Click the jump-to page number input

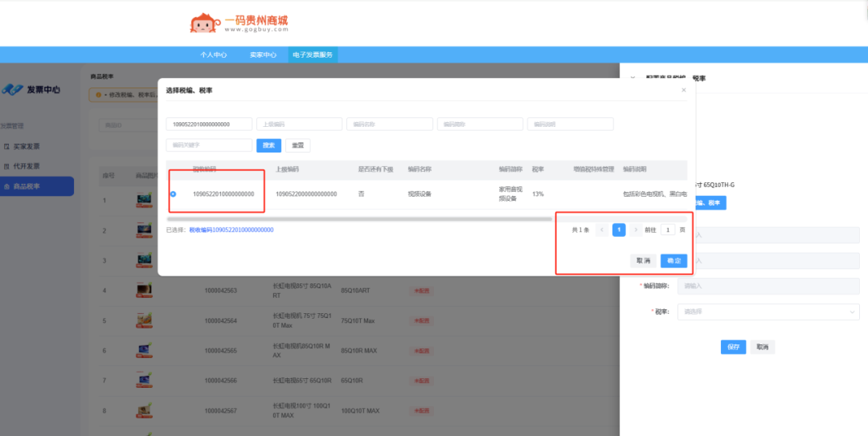(x=668, y=230)
